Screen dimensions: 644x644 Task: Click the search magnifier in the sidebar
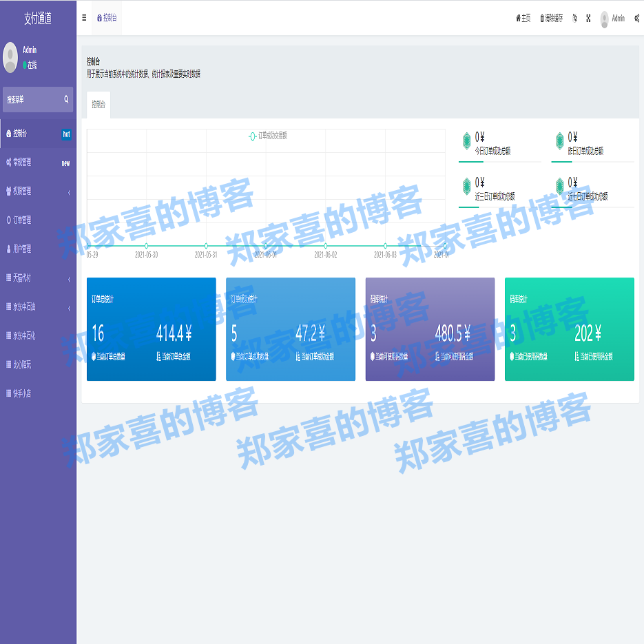[x=66, y=100]
